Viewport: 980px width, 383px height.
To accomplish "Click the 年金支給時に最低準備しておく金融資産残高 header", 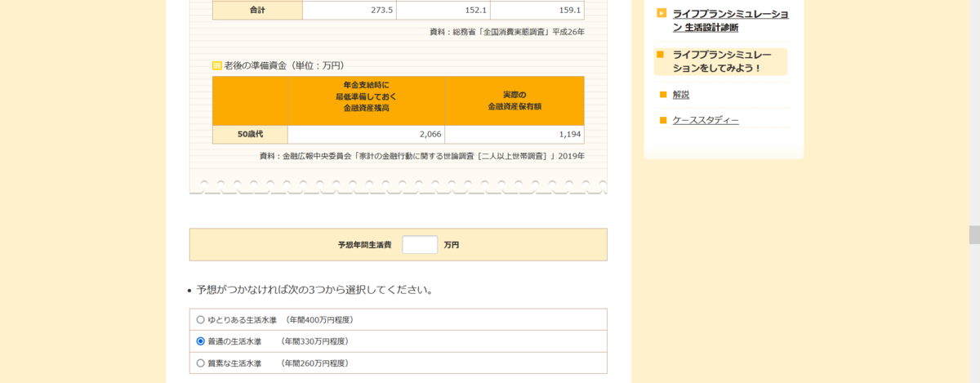I will coord(366,100).
